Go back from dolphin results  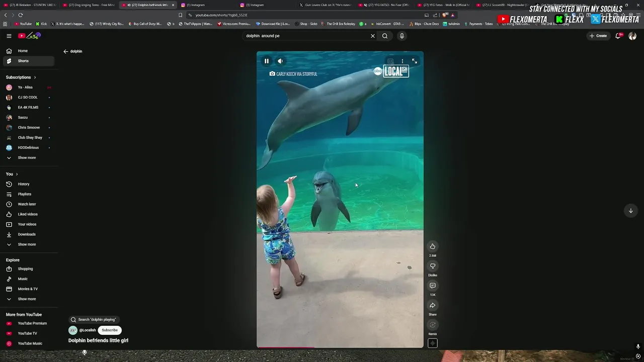coord(65,51)
